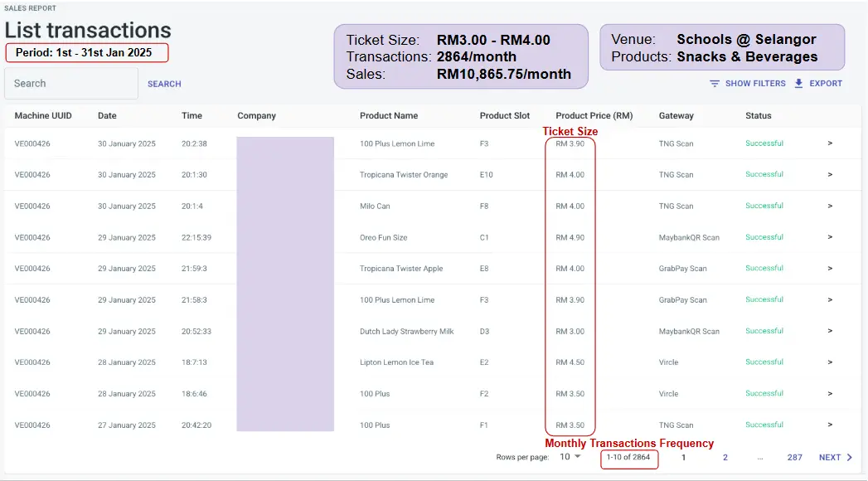Open arrow for Dutch Lady Strawberry Milk row
Viewport: 868px width, 481px height.
coord(830,331)
